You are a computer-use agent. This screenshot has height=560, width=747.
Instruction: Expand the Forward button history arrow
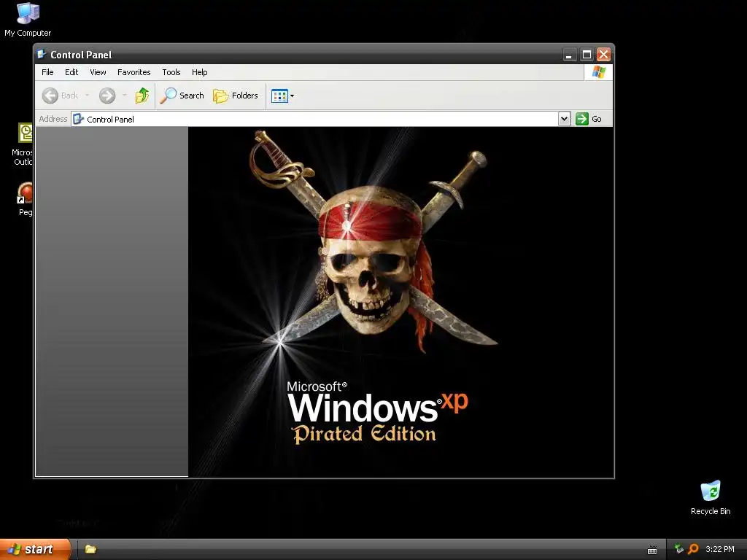pos(124,96)
